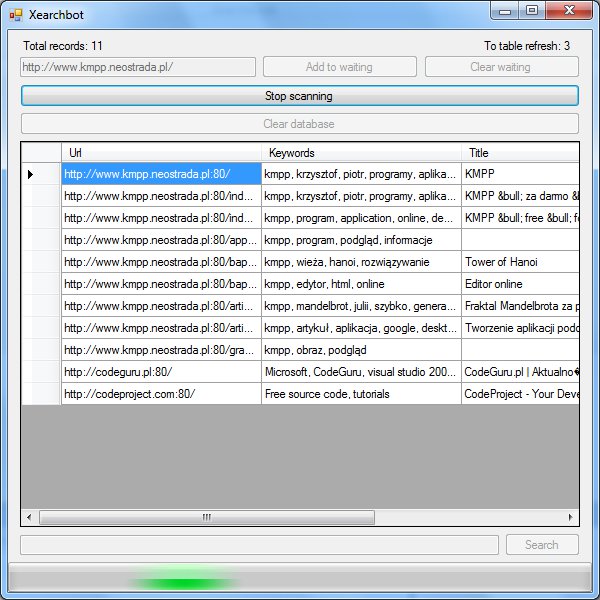This screenshot has height=600, width=600.
Task: Click the Stop scanning button
Action: [299, 96]
